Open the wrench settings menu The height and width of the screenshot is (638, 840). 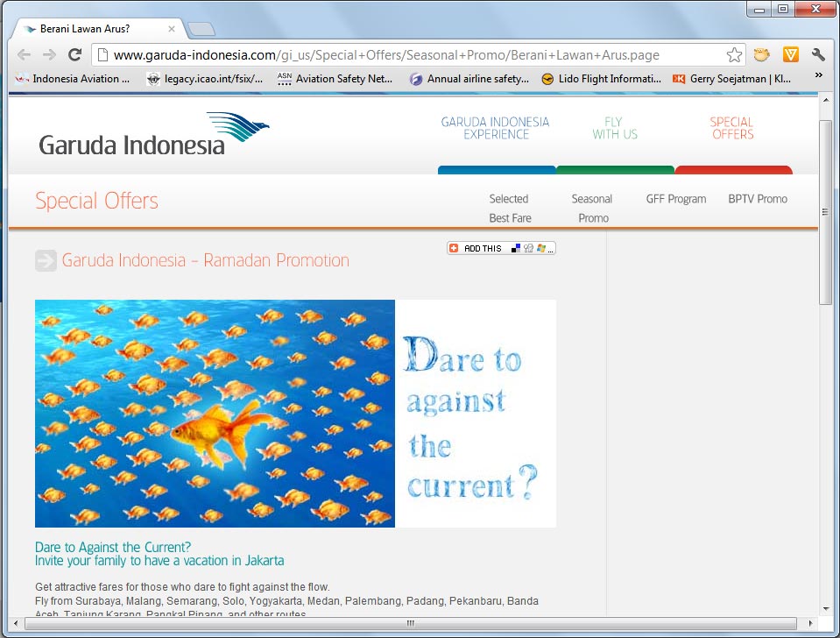coord(818,54)
